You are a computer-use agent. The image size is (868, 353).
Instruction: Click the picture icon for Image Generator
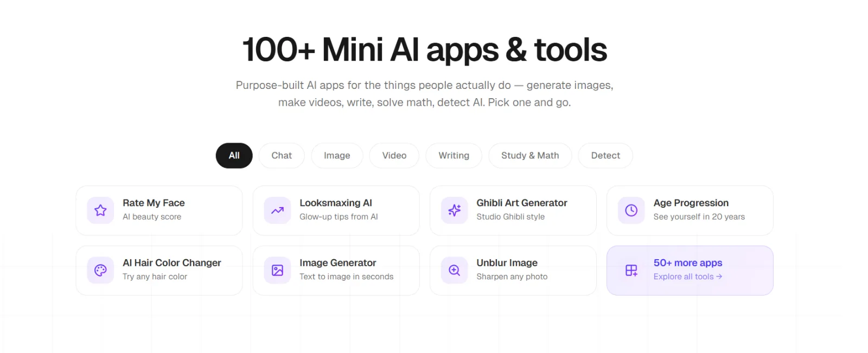(x=277, y=270)
